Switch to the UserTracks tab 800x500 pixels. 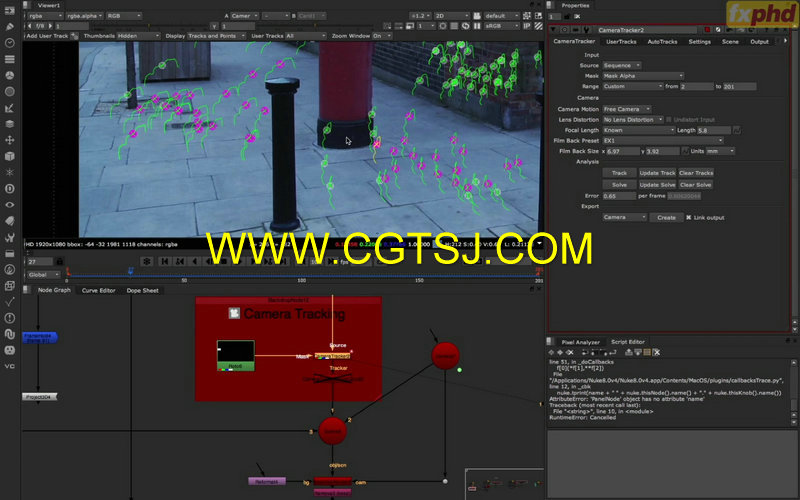[x=621, y=41]
